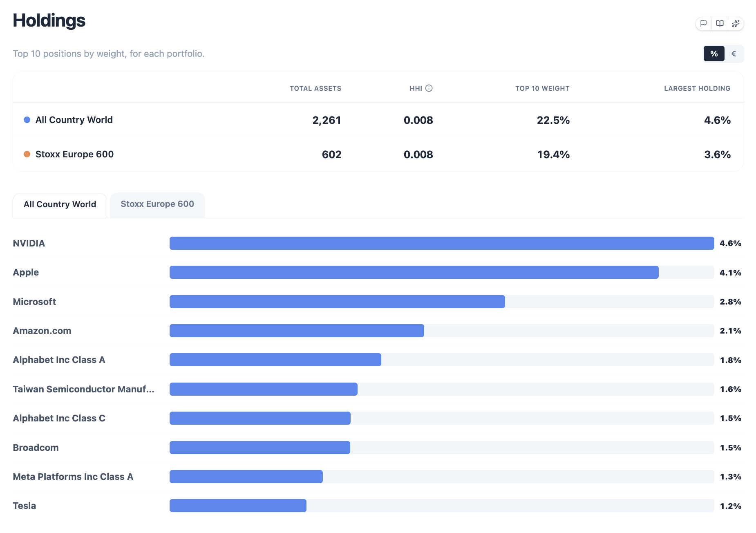
Task: Click the info icon beside HHI
Action: click(429, 88)
